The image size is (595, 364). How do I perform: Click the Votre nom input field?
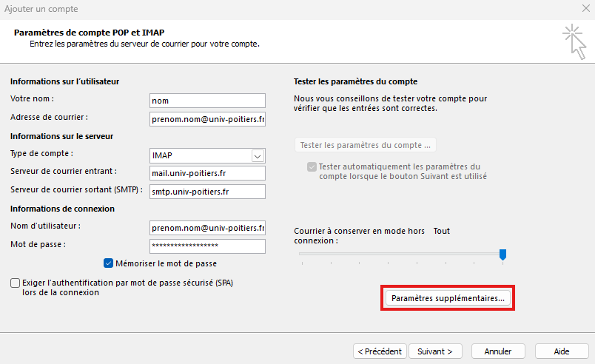coord(207,101)
